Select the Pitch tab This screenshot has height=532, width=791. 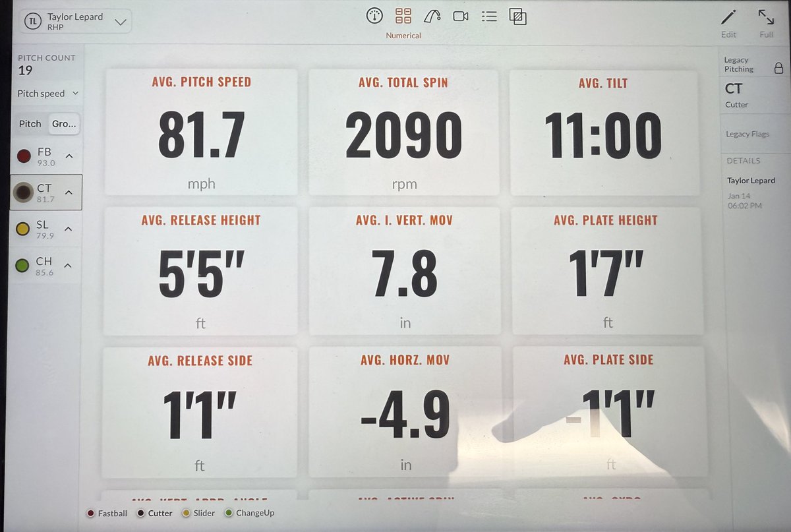[30, 123]
